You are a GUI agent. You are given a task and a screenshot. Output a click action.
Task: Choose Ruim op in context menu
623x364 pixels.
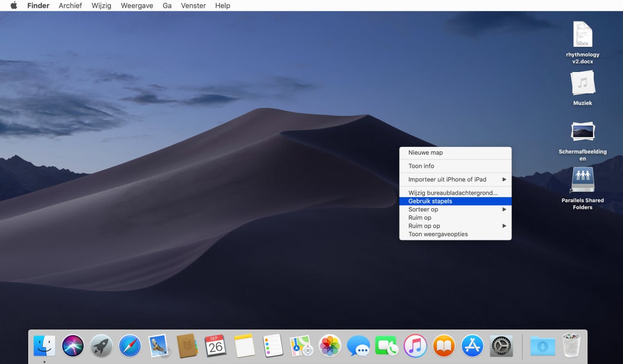point(456,218)
